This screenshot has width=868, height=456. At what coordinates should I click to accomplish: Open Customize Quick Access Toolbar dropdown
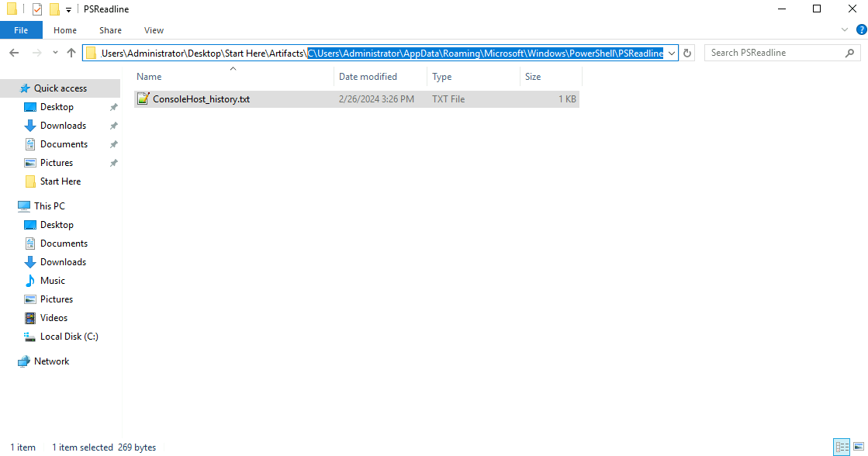(x=68, y=9)
